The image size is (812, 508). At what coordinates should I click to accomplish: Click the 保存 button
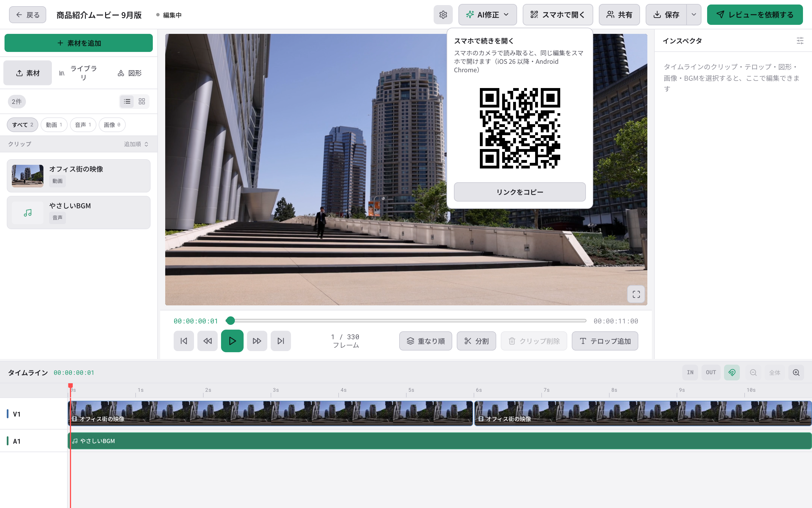(x=666, y=15)
